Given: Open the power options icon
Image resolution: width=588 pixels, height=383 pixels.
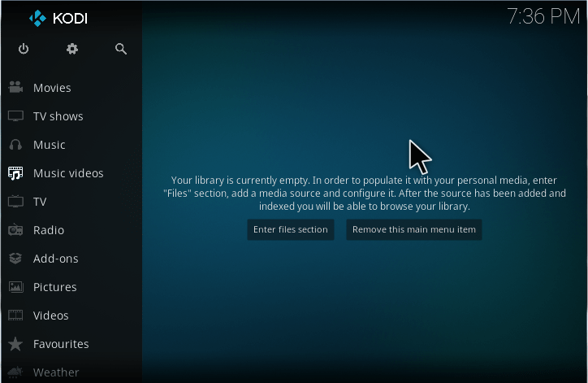Looking at the screenshot, I should [x=24, y=49].
